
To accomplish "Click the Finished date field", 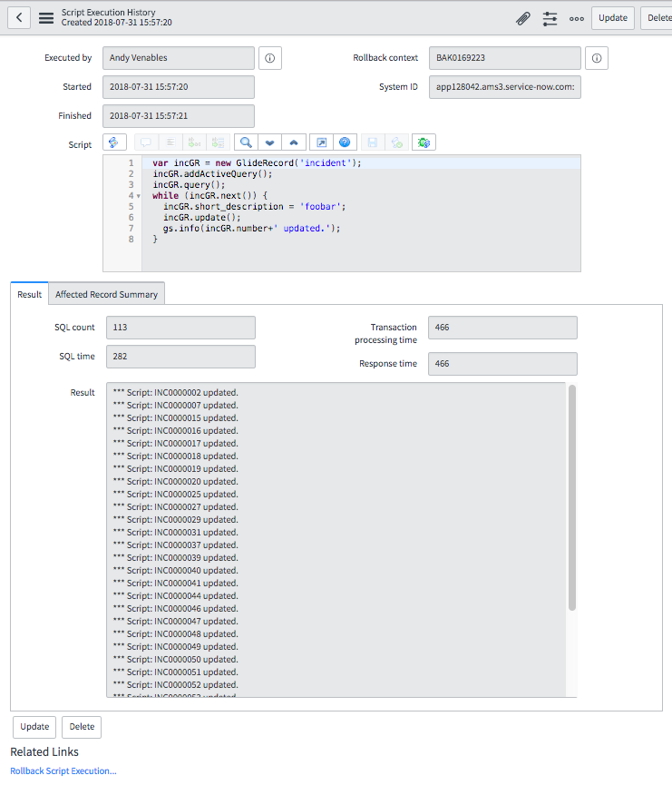I will pos(179,116).
